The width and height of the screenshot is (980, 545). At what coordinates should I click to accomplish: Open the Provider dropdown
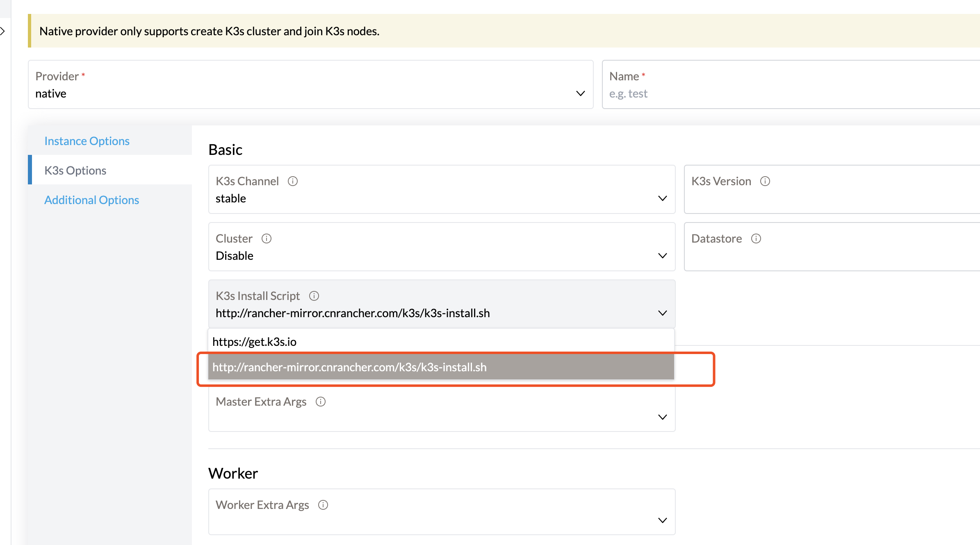pyautogui.click(x=580, y=93)
